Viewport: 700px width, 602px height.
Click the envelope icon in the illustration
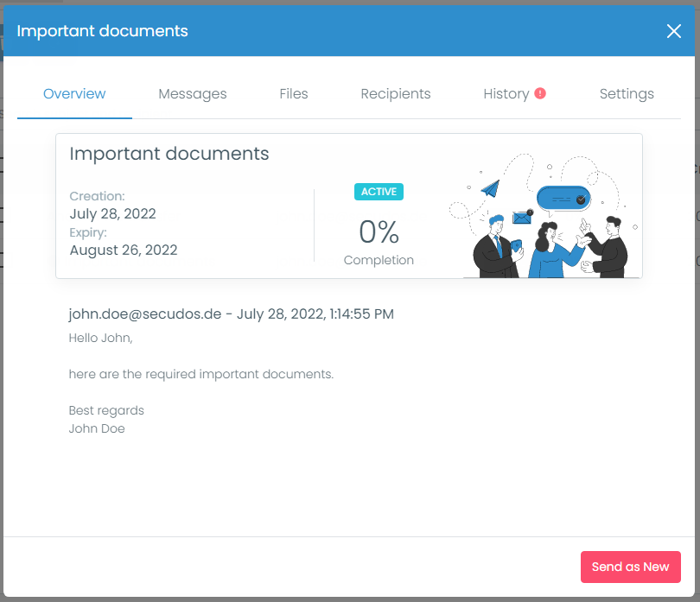click(x=521, y=218)
